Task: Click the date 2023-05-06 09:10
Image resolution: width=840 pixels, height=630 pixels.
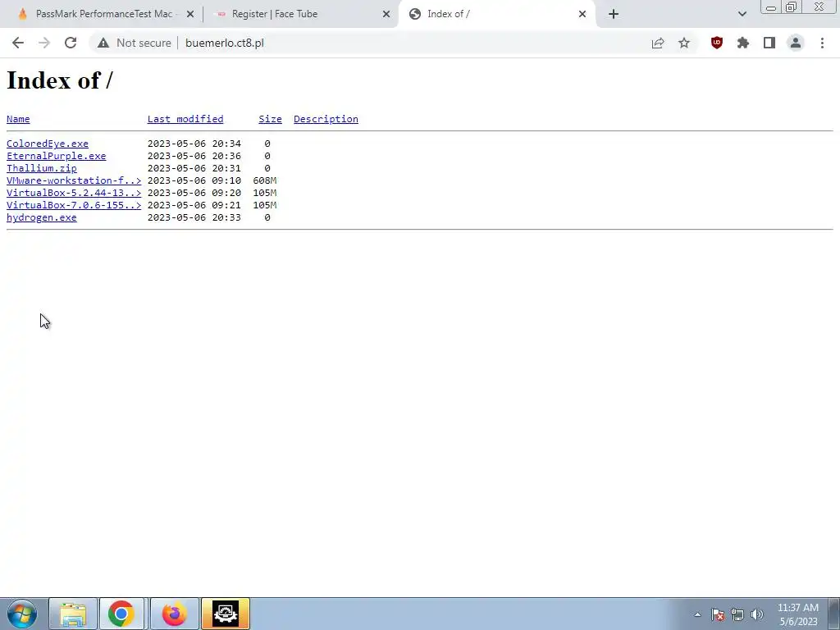Action: point(194,180)
